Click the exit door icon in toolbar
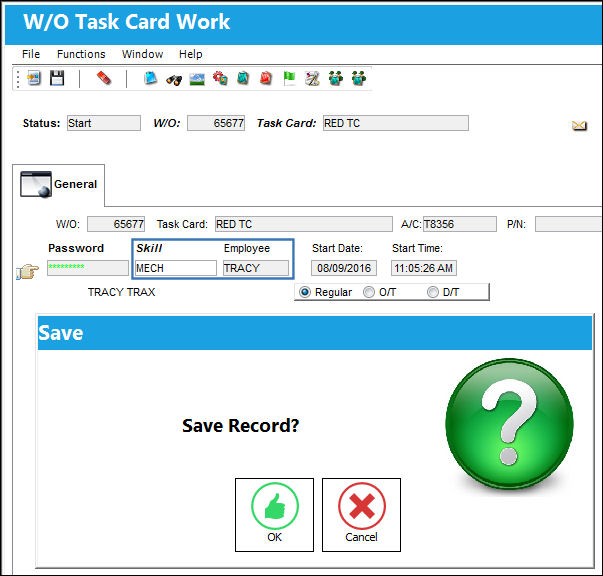 (x=33, y=78)
